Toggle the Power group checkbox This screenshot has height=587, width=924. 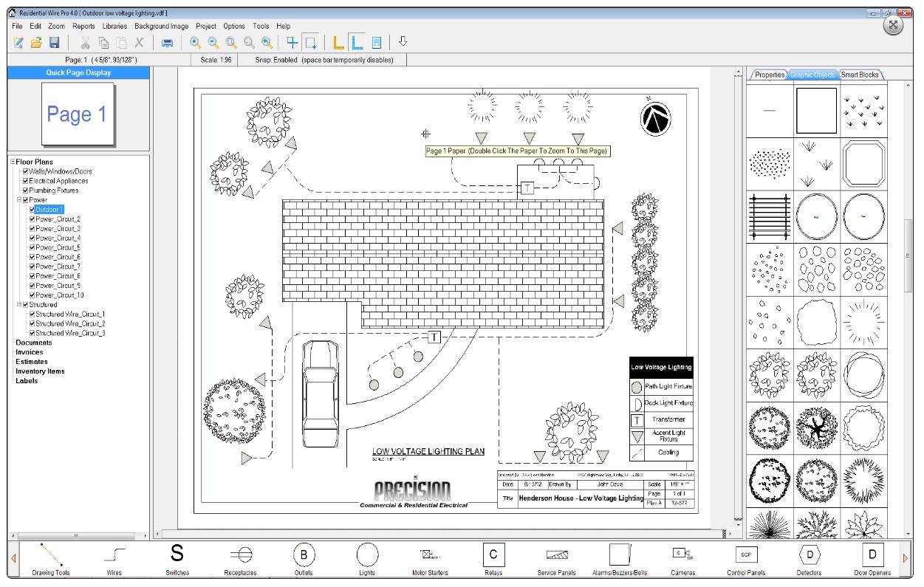26,200
